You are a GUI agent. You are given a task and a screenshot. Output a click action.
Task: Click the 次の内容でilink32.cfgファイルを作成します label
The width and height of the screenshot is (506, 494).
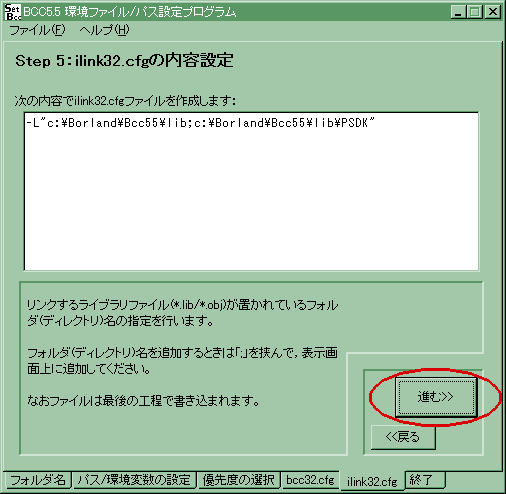click(x=125, y=100)
